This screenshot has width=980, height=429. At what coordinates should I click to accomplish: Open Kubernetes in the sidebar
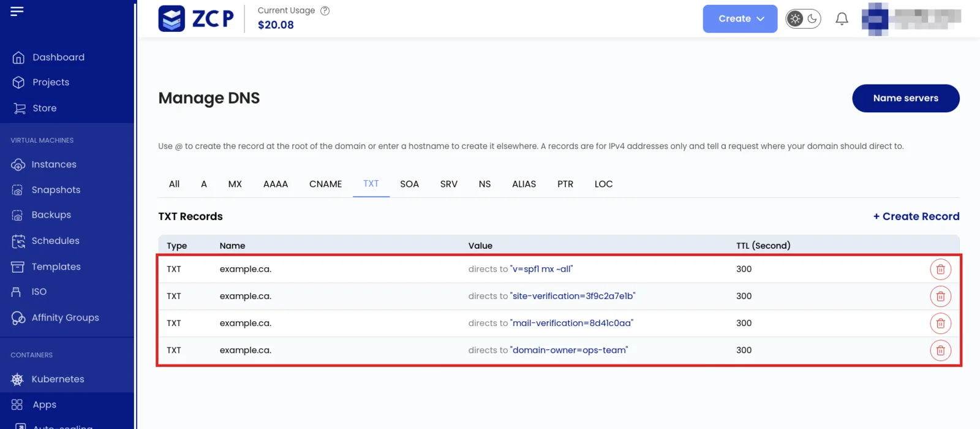click(x=58, y=379)
